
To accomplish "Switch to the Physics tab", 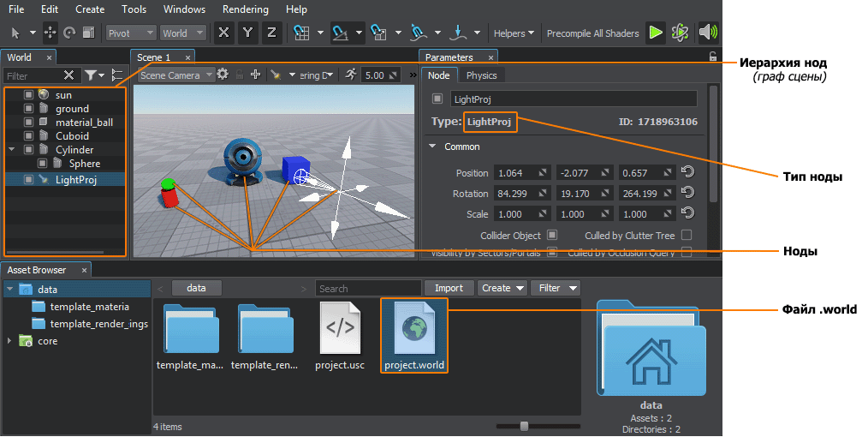I will pos(481,75).
